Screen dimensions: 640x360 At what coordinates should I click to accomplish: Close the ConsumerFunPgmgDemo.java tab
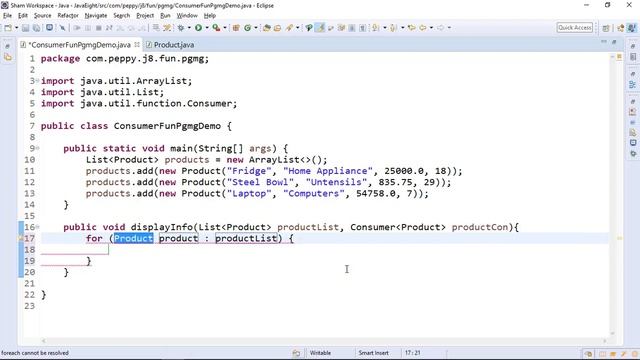point(137,44)
